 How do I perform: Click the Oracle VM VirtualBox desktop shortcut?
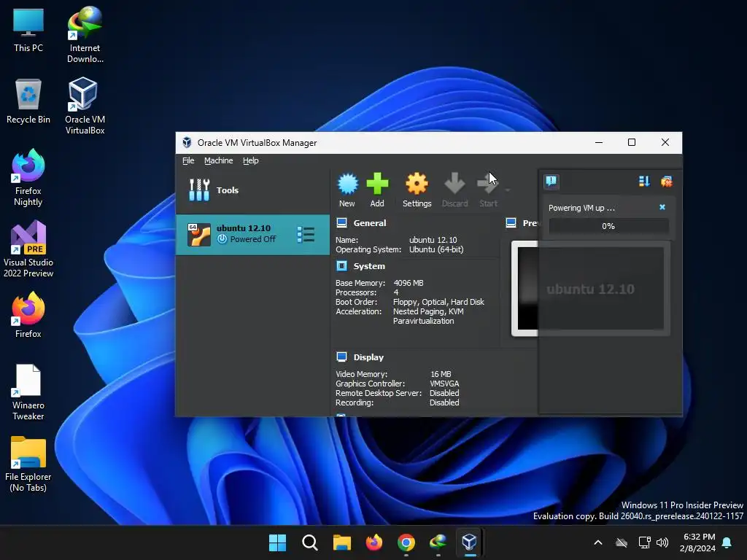(x=85, y=106)
